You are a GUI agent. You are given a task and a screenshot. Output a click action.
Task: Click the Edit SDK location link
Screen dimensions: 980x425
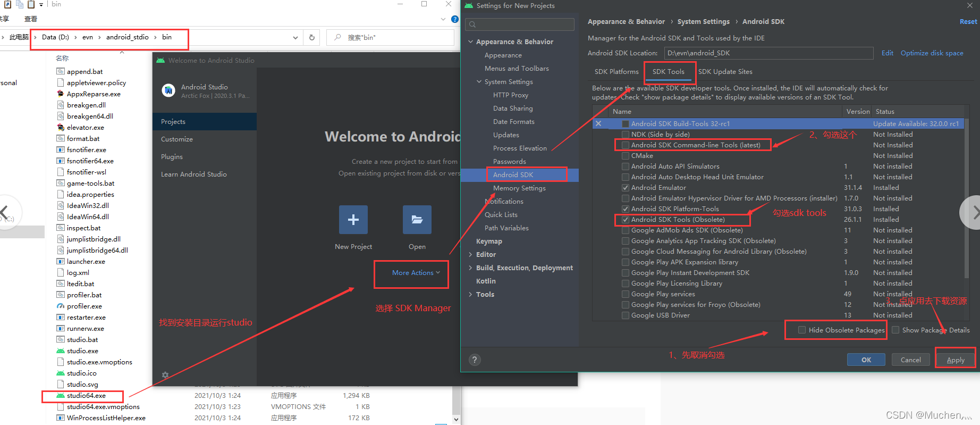[887, 53]
